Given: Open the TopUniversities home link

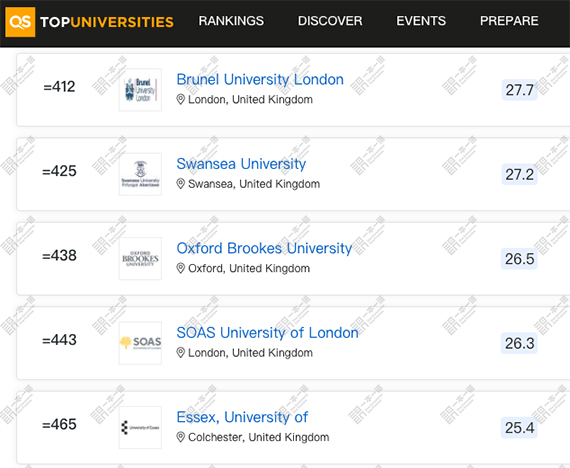Looking at the screenshot, I should pyautogui.click(x=107, y=22).
